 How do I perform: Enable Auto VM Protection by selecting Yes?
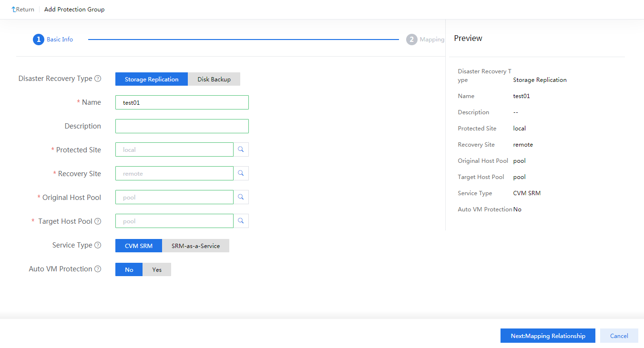coord(157,269)
